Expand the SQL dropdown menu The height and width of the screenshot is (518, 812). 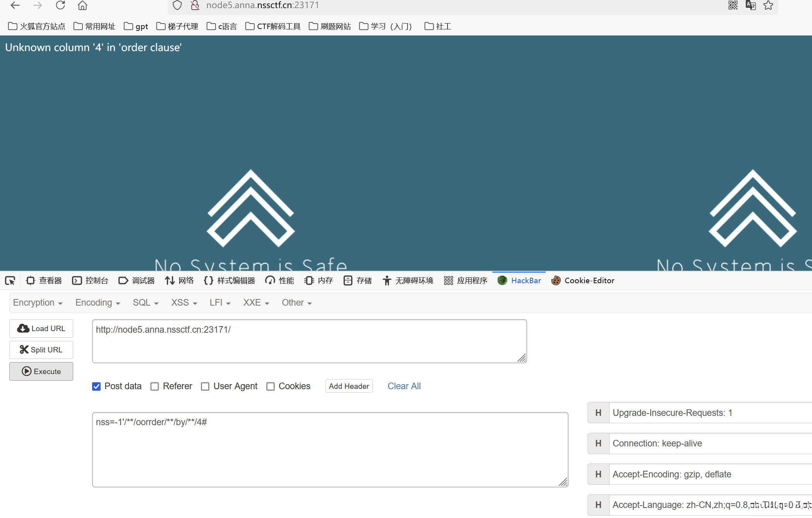click(146, 303)
